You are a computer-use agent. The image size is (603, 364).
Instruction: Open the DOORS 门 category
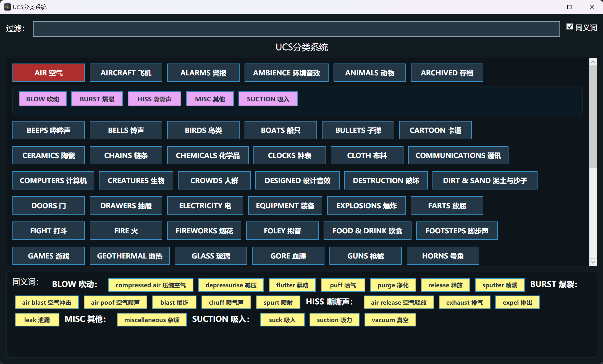(x=49, y=205)
